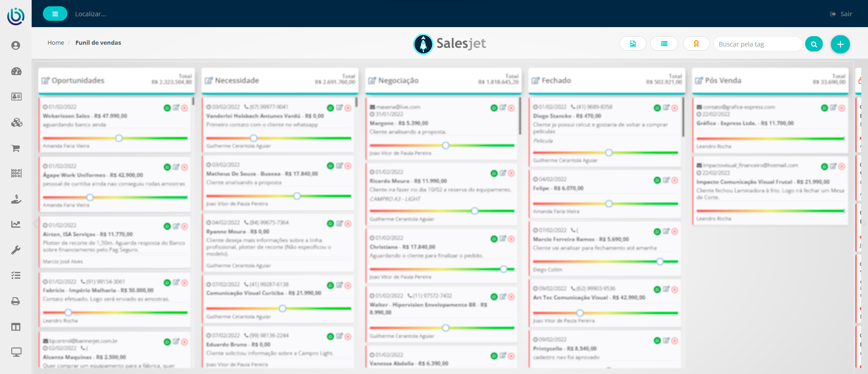Edit the Pós Venda column title icon
868x374 pixels.
(698, 81)
